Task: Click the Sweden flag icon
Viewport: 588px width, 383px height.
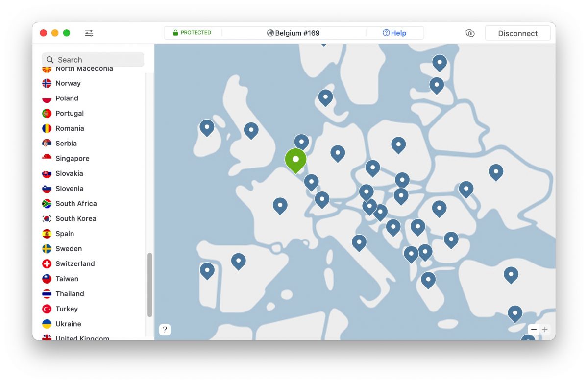Action: (x=47, y=249)
